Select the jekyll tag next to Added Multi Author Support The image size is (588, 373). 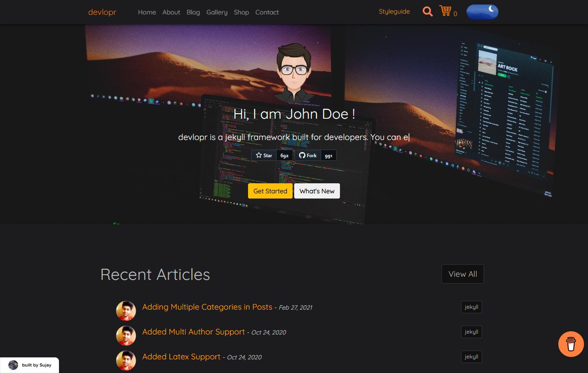pyautogui.click(x=471, y=332)
